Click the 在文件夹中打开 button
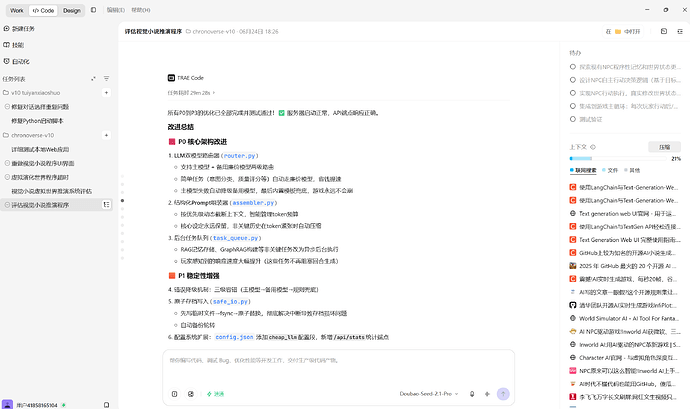This screenshot has height=409, width=690. tap(623, 32)
